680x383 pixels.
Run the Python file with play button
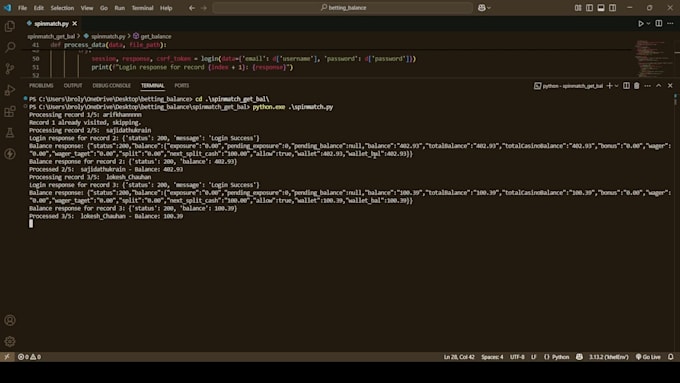pos(641,23)
